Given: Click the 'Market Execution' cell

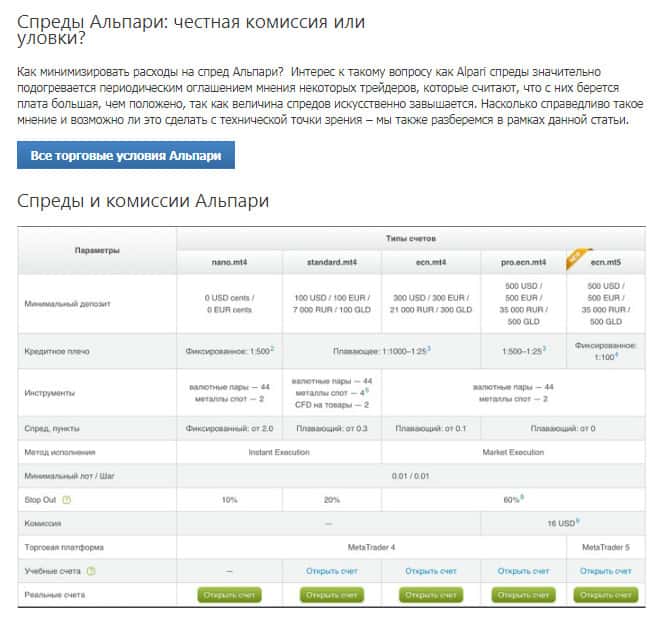Looking at the screenshot, I should (x=513, y=452).
